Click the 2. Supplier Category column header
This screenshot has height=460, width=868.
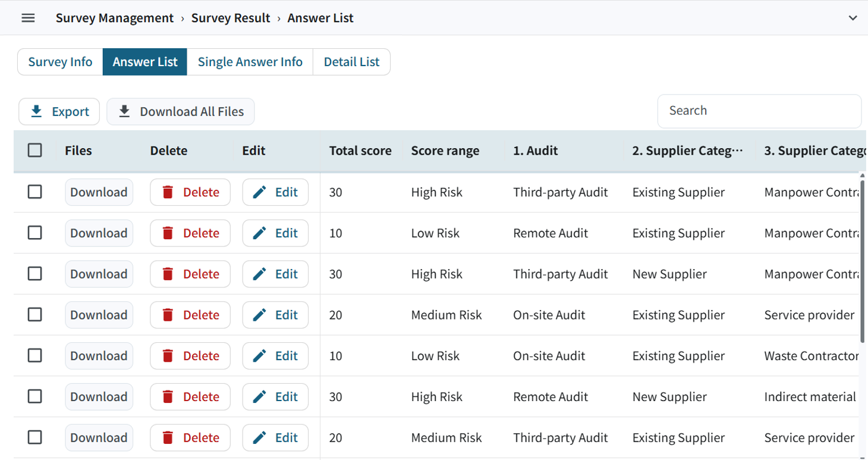coord(688,151)
